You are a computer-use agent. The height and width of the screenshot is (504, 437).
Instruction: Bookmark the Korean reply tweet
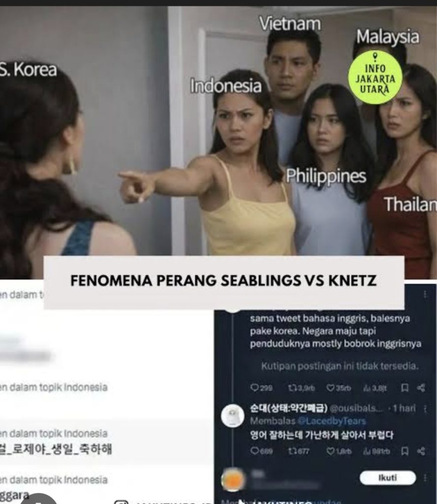click(404, 451)
